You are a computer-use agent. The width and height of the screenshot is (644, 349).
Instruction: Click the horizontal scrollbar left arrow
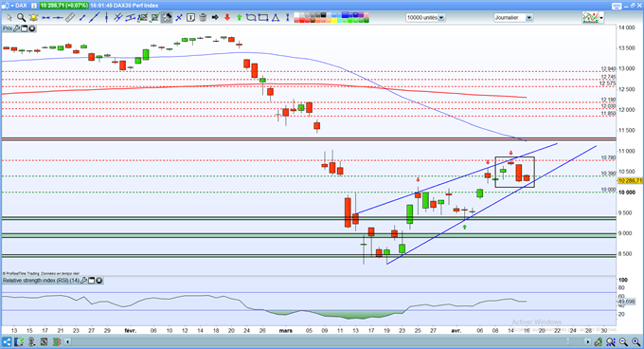68,341
